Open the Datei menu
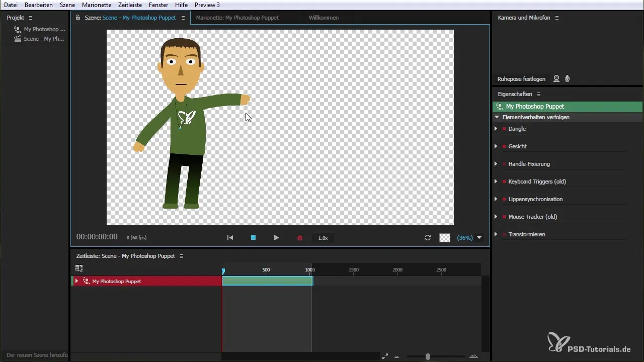This screenshot has height=362, width=644. pos(11,5)
